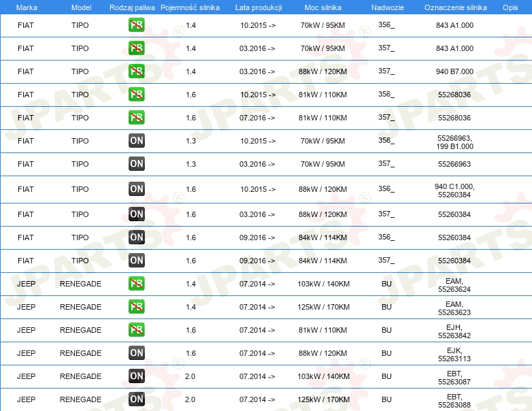The image size is (532, 411).
Task: Select the Lata produkcji column header
Action: pyautogui.click(x=257, y=7)
